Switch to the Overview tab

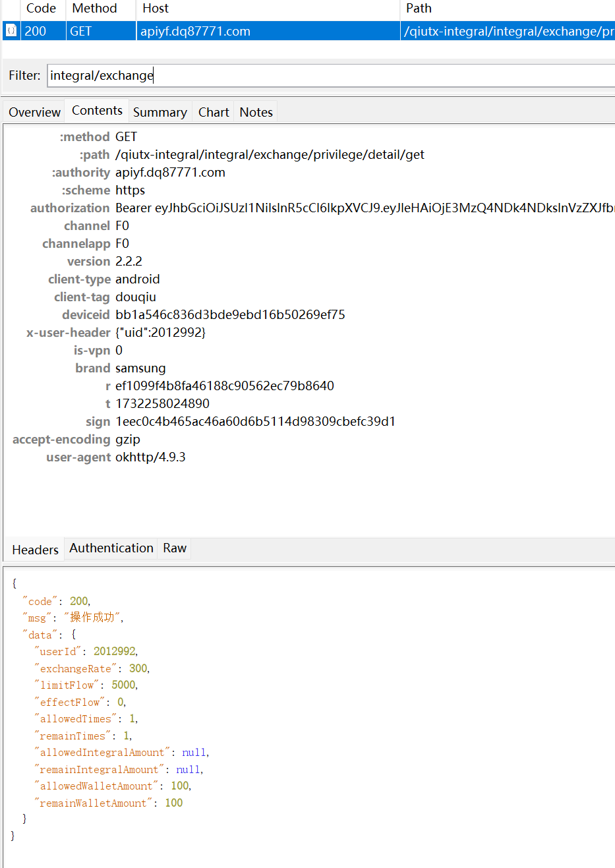34,112
